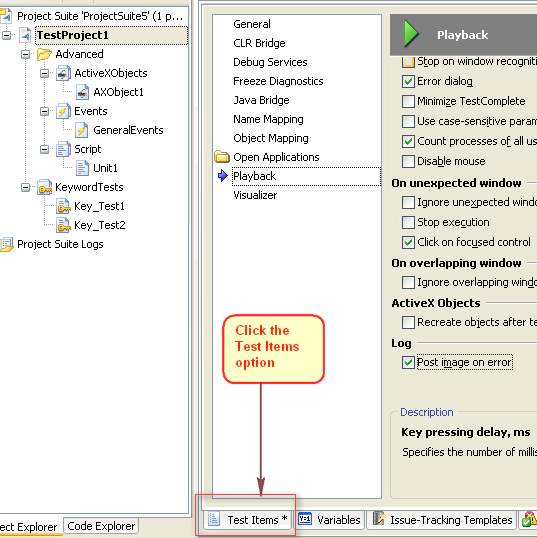Open the Issue-Tracking Templates tab
The image size is (537, 538).
tap(442, 519)
